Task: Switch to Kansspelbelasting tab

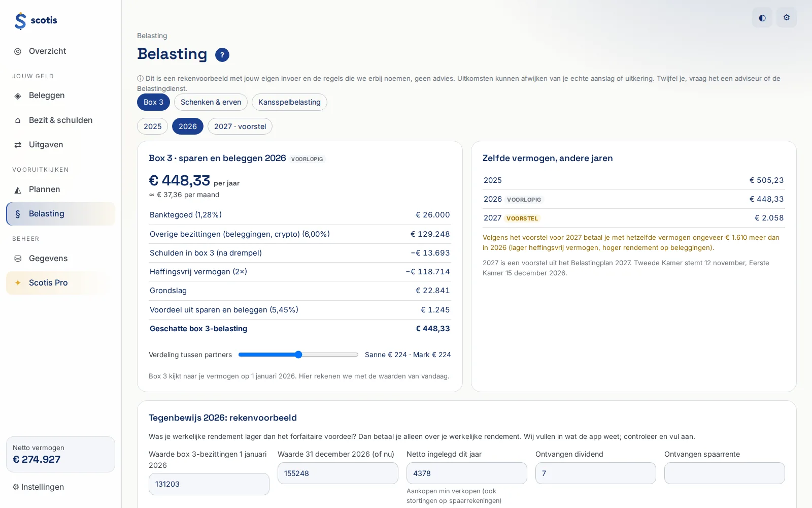Action: tap(289, 102)
